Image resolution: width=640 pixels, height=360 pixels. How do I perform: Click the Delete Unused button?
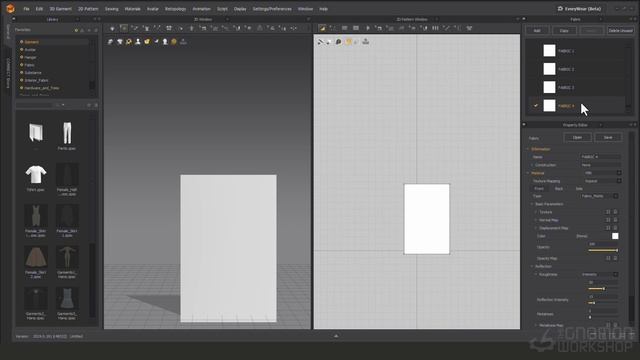tap(620, 31)
